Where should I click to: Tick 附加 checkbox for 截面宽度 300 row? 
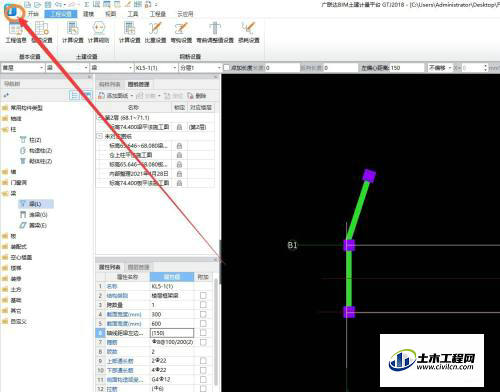coord(203,314)
